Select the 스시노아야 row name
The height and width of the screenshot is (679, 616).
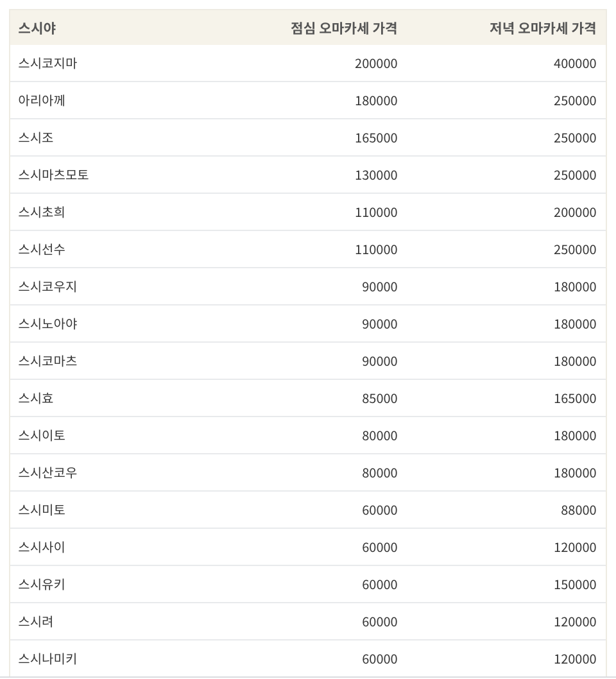47,324
